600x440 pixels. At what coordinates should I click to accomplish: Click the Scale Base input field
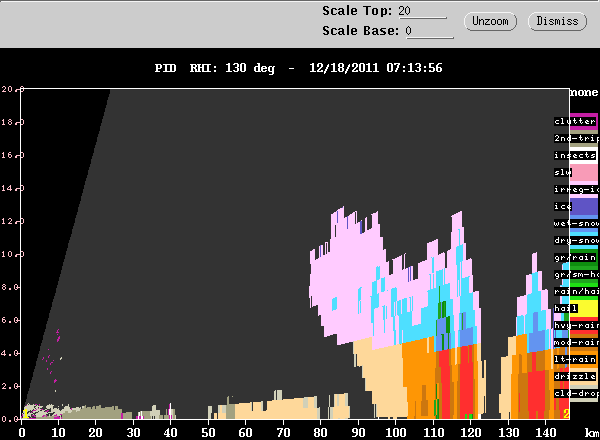429,31
